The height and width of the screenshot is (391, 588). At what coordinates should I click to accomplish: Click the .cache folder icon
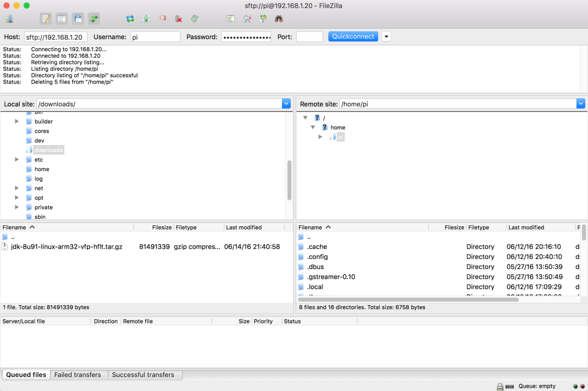pyautogui.click(x=301, y=247)
